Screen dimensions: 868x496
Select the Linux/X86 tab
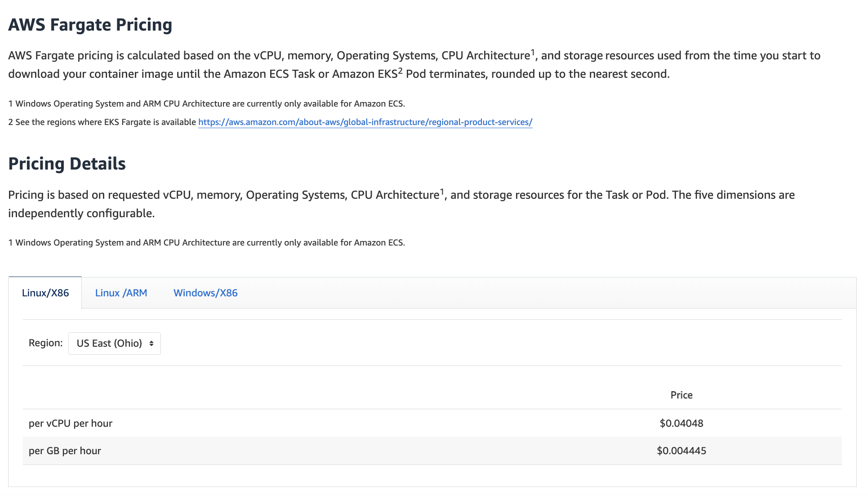45,293
